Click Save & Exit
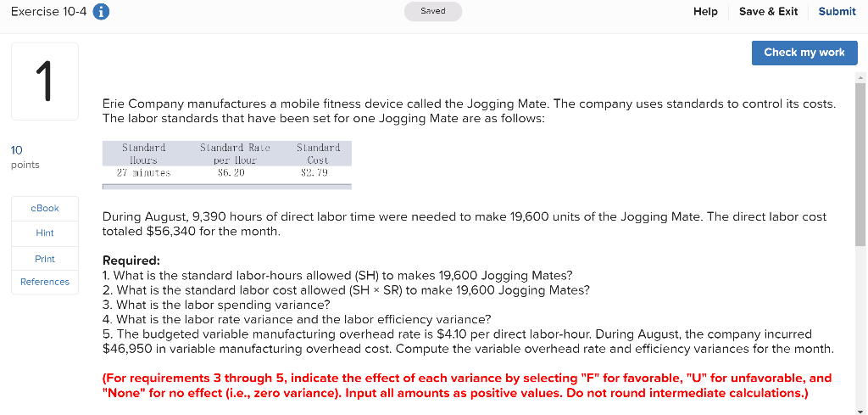868x415 pixels. pyautogui.click(x=768, y=12)
